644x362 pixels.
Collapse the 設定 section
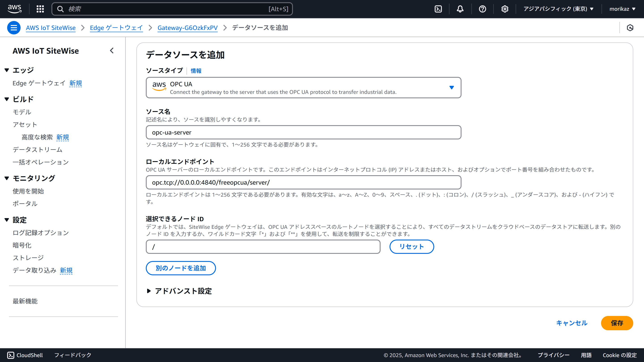click(7, 220)
